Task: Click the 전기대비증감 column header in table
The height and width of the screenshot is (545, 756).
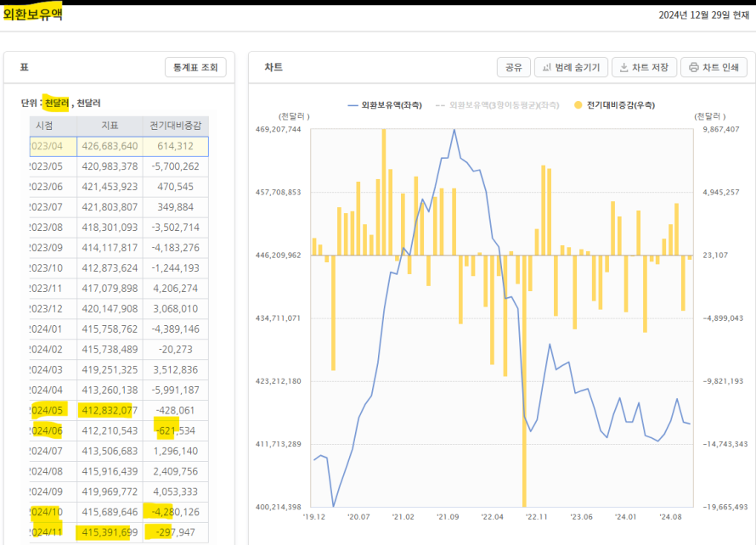Action: (x=175, y=126)
